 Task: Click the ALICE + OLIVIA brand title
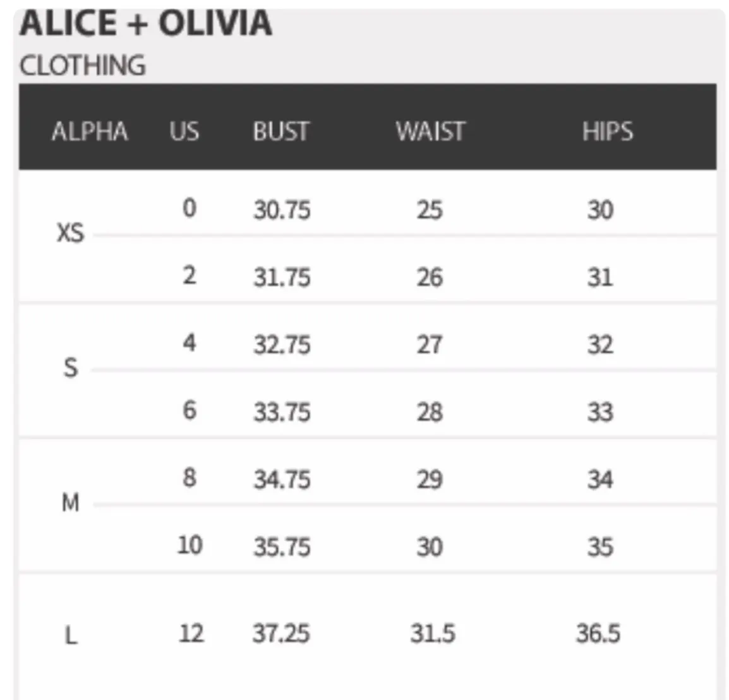click(146, 24)
